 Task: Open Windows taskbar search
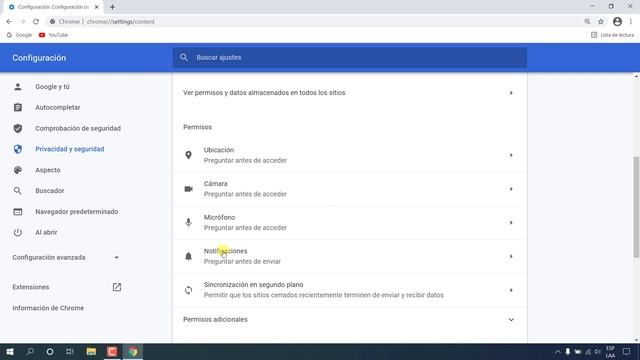(x=30, y=352)
